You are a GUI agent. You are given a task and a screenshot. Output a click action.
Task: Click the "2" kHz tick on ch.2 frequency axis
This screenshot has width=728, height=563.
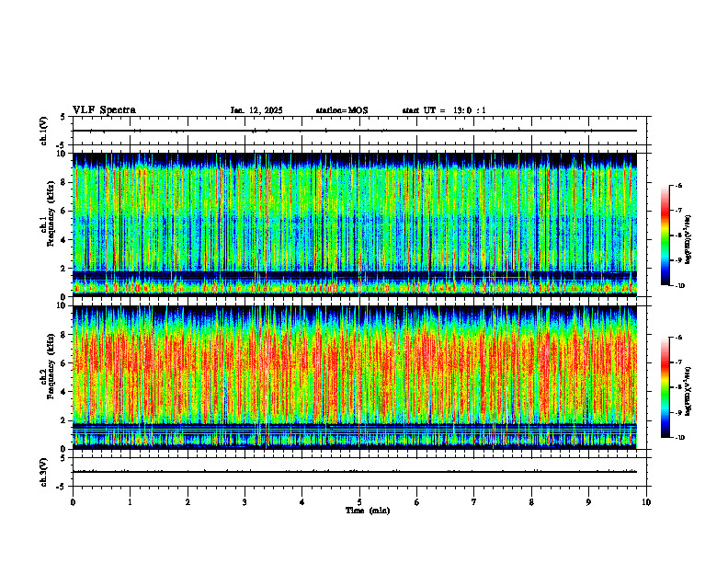tap(64, 420)
